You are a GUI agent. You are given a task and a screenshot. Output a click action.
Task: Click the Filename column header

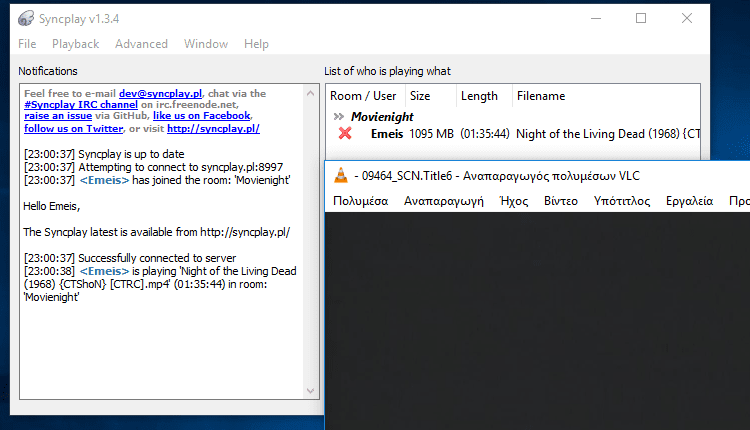[x=606, y=96]
